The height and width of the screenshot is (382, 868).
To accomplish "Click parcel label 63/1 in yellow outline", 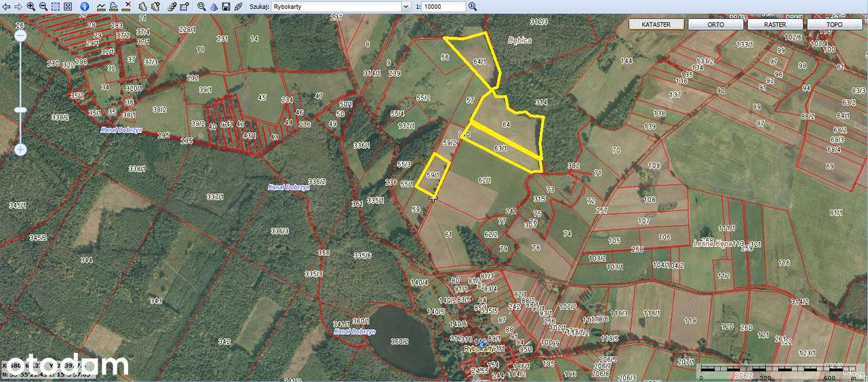I will point(501,147).
